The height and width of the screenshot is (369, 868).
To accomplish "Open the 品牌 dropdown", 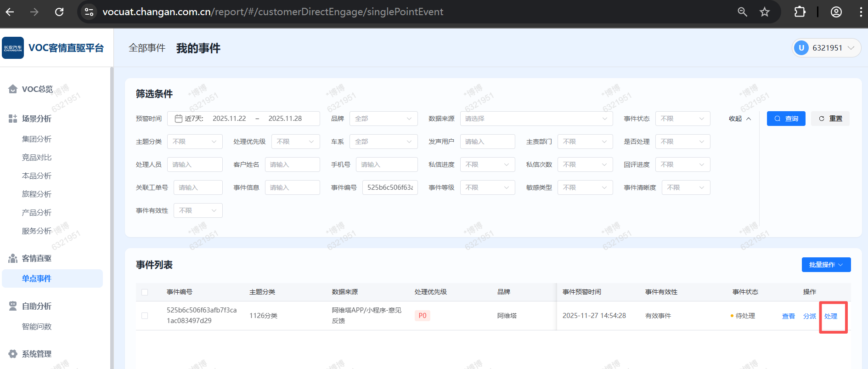I will (383, 119).
